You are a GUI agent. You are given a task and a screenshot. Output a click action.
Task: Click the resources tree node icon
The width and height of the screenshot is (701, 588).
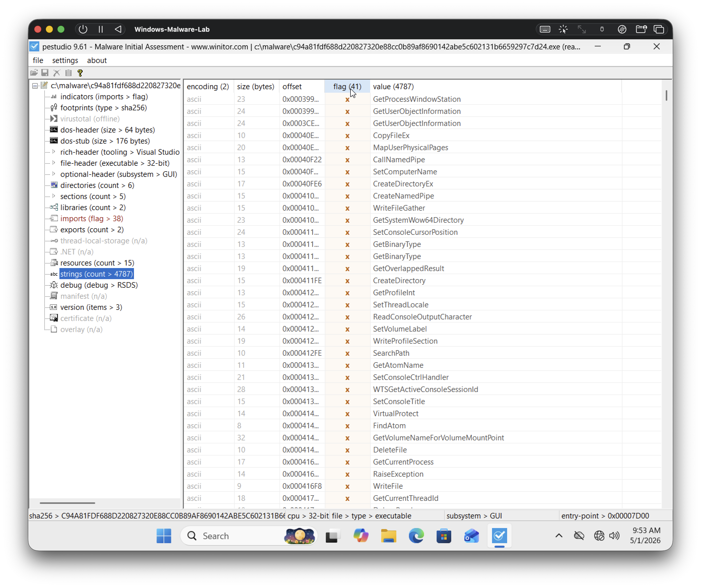point(54,263)
